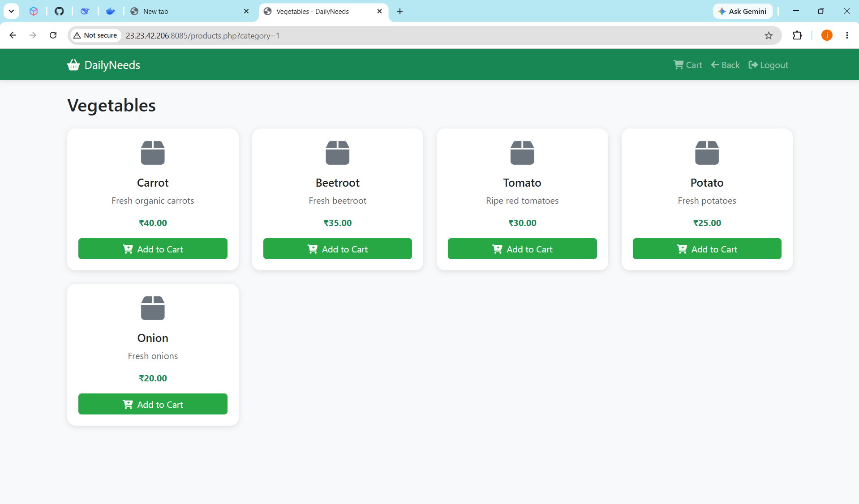Click 'Ripe red tomatoes' description
859x504 pixels.
tap(522, 201)
